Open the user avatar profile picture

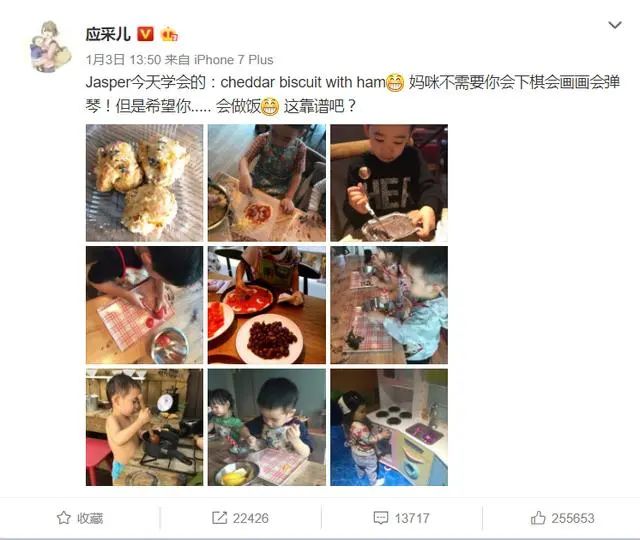[x=50, y=46]
